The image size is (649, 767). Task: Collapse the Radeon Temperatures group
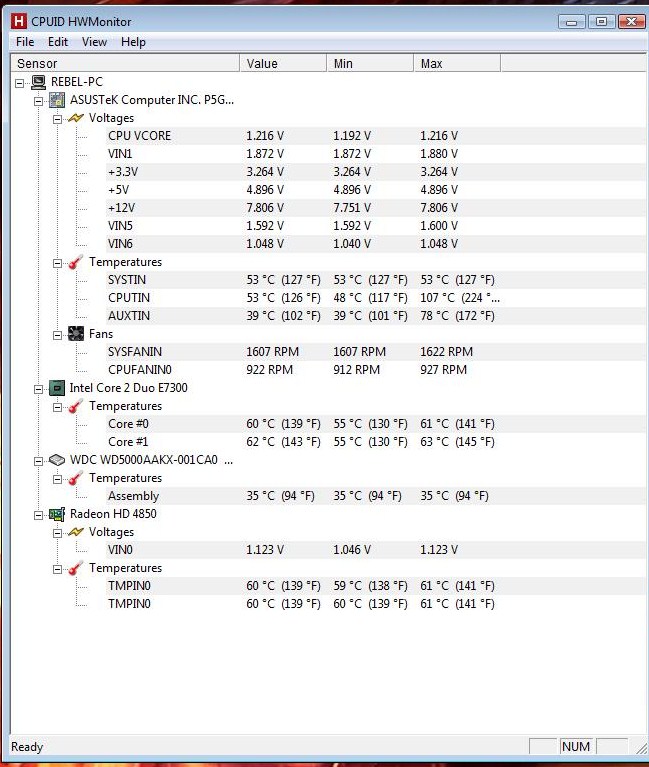tap(57, 569)
